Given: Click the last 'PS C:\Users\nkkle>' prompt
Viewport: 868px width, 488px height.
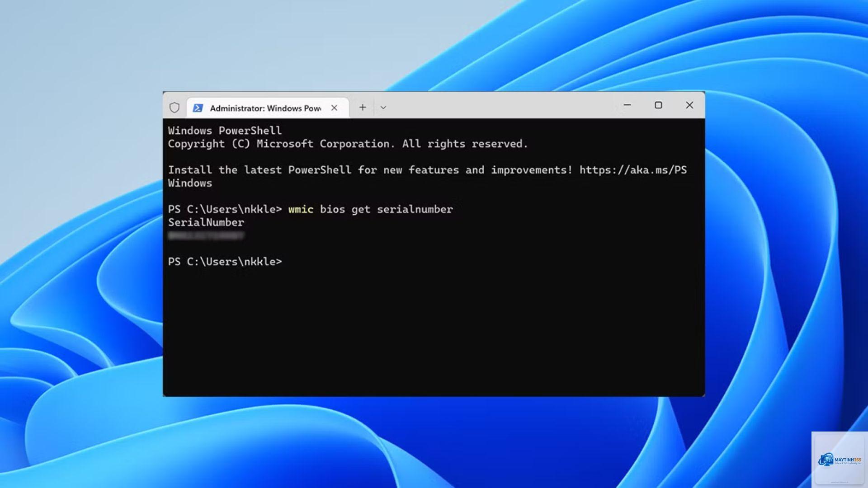Looking at the screenshot, I should (225, 262).
